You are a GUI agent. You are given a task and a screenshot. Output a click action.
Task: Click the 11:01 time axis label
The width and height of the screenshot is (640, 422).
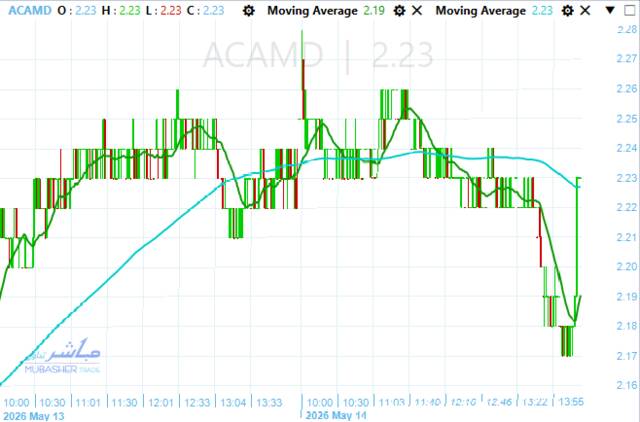coord(88,403)
